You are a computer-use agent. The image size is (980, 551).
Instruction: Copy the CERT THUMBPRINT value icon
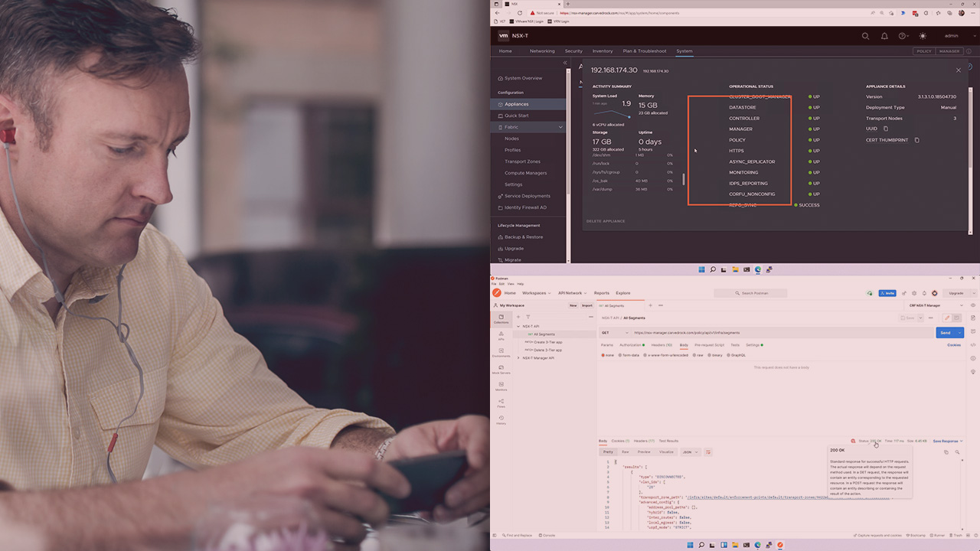click(x=916, y=140)
